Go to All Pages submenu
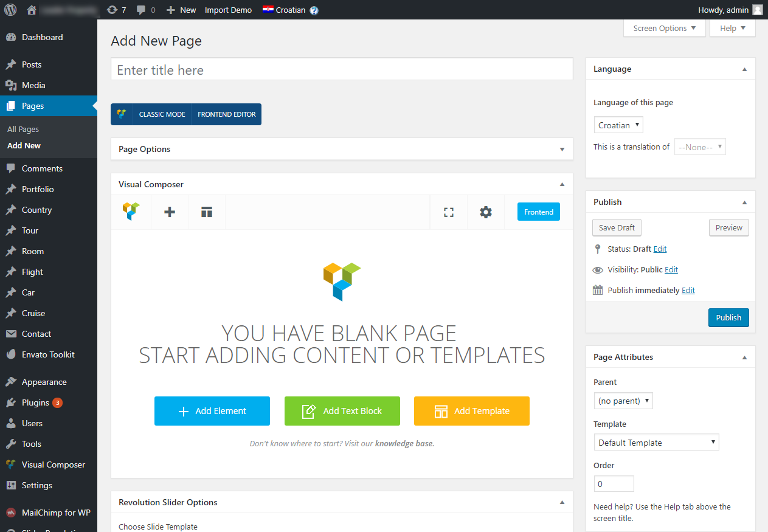768x532 pixels. click(23, 130)
